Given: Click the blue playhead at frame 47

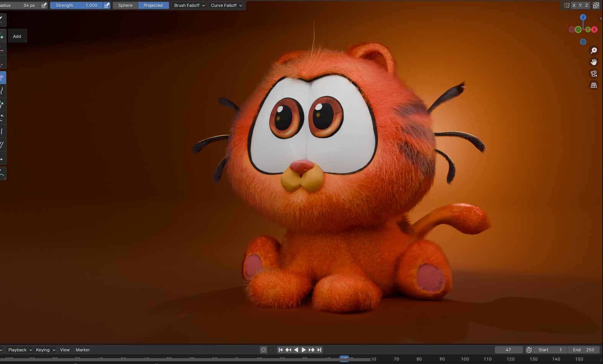Looking at the screenshot, I should pos(344,359).
